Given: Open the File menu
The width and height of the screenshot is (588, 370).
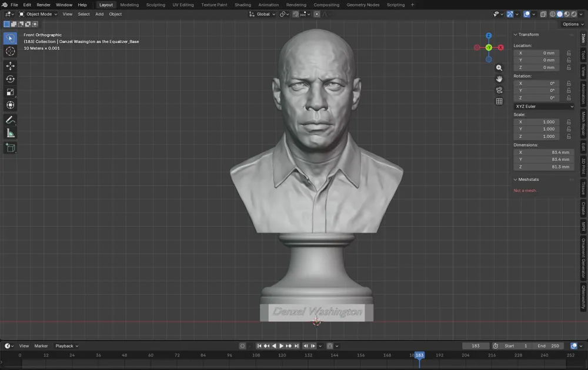Looking at the screenshot, I should tap(14, 5).
